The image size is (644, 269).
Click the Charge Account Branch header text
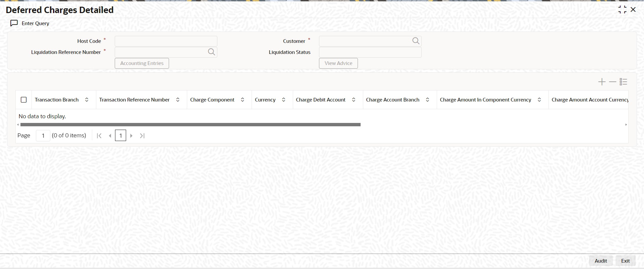point(393,100)
